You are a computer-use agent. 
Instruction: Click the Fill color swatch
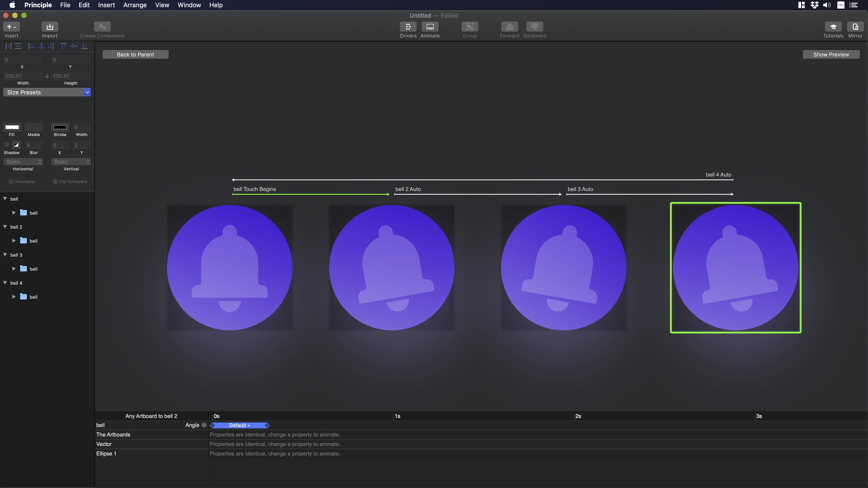(12, 127)
